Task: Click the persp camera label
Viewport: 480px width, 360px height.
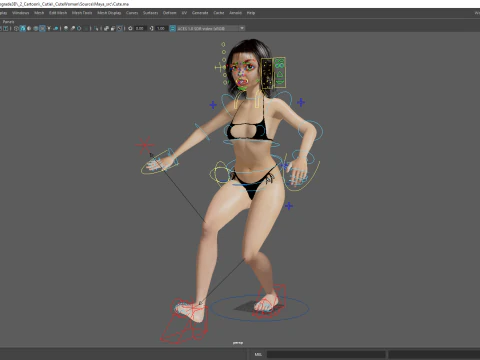Action: click(x=238, y=343)
